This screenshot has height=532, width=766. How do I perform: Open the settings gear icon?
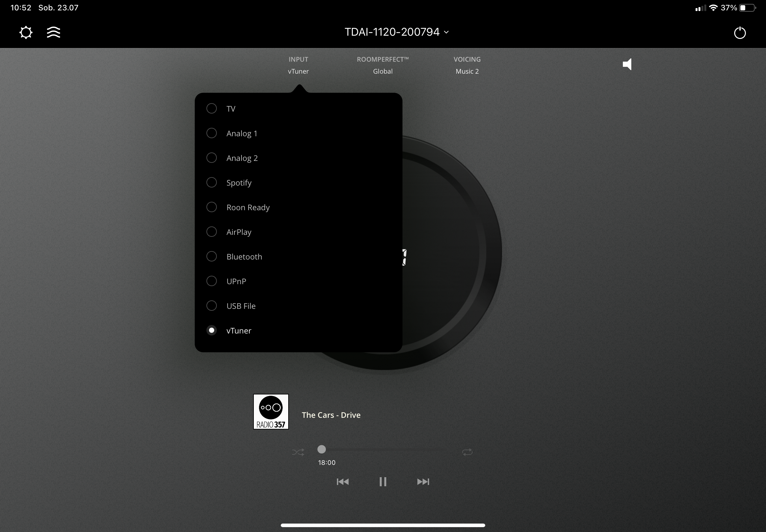[x=26, y=32]
